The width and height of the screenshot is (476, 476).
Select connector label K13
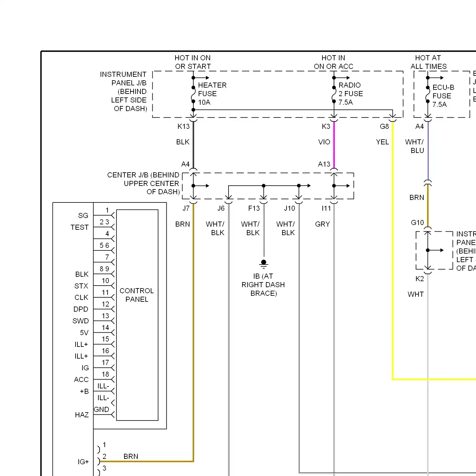click(183, 126)
